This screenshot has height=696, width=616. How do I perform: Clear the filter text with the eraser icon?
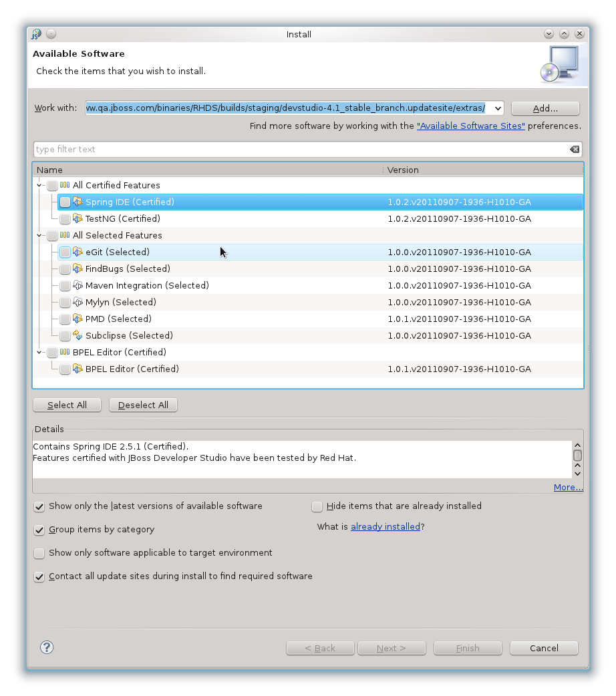click(575, 150)
